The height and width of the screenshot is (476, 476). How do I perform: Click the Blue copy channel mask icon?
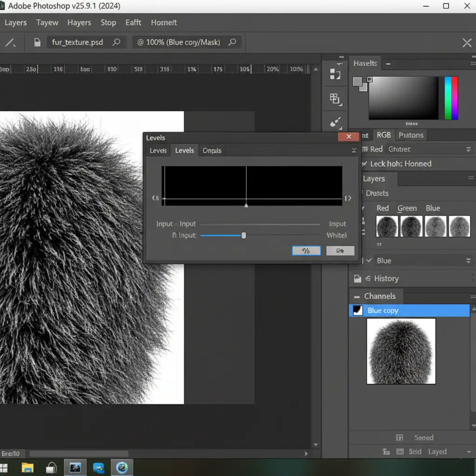coord(357,311)
